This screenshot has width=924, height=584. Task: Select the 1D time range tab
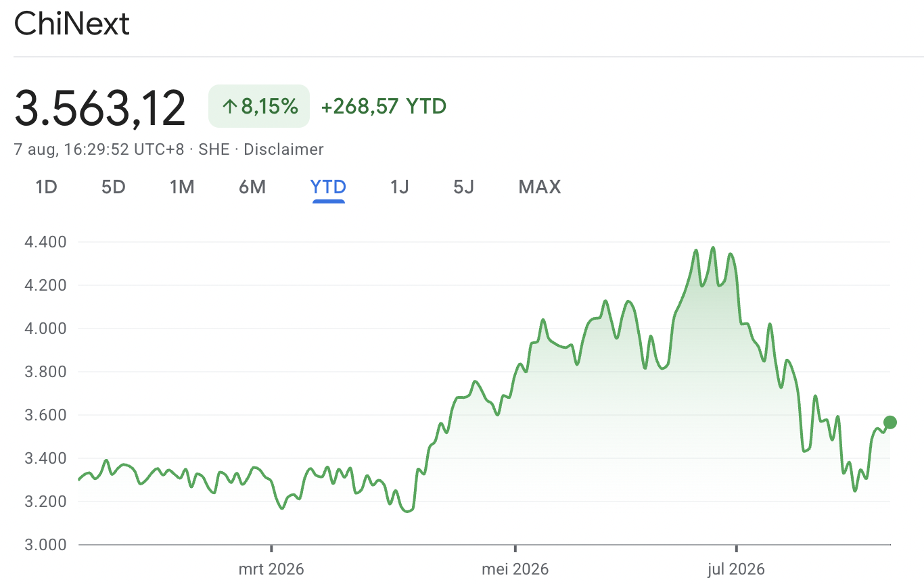(x=46, y=187)
